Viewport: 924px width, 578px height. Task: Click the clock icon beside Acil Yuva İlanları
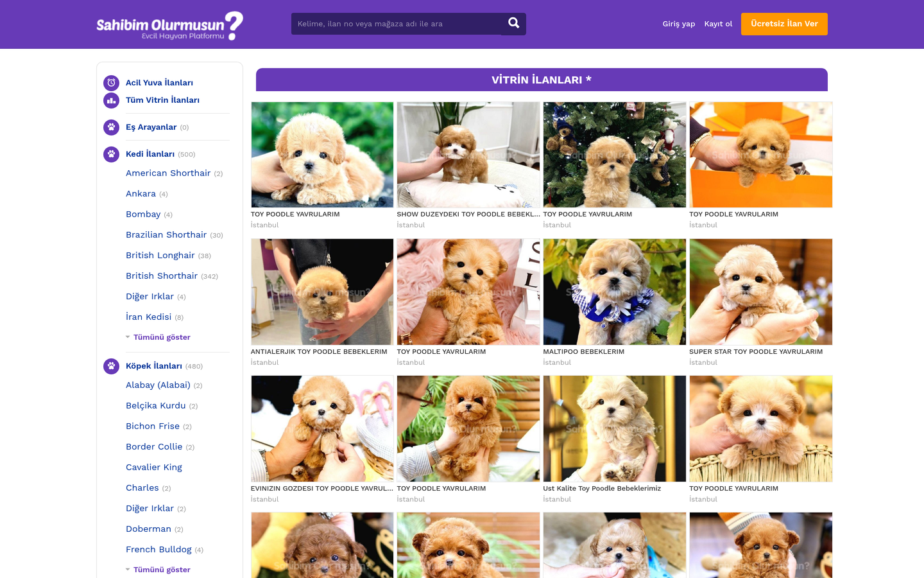[x=111, y=83]
